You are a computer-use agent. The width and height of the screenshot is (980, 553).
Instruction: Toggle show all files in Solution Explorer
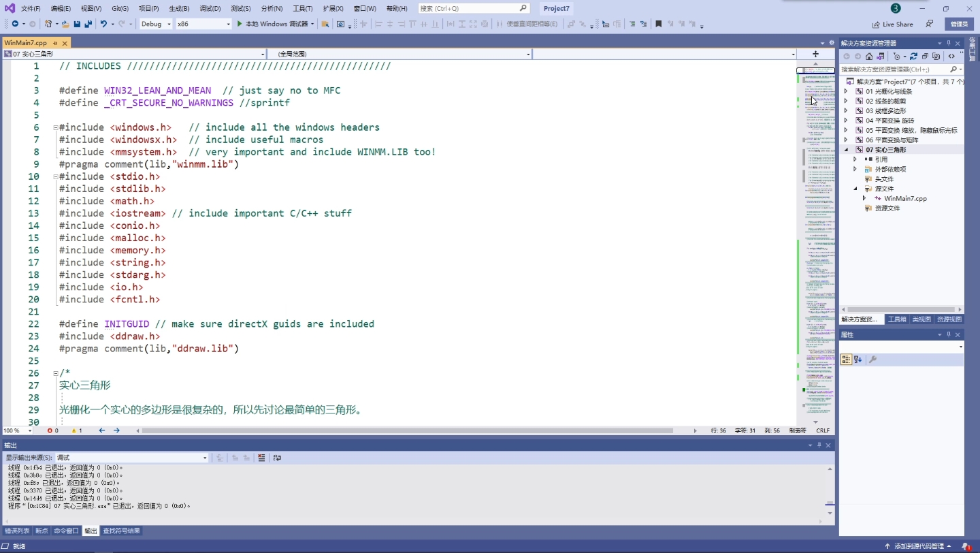[936, 57]
